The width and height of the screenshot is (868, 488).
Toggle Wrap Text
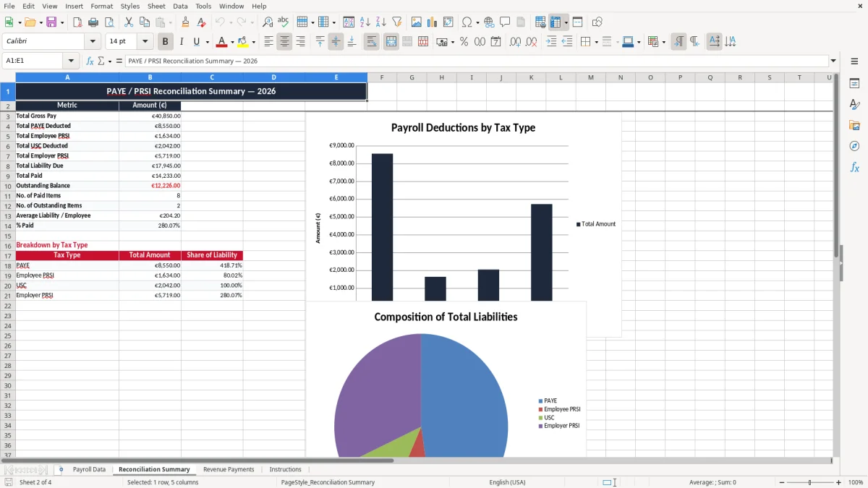[371, 42]
